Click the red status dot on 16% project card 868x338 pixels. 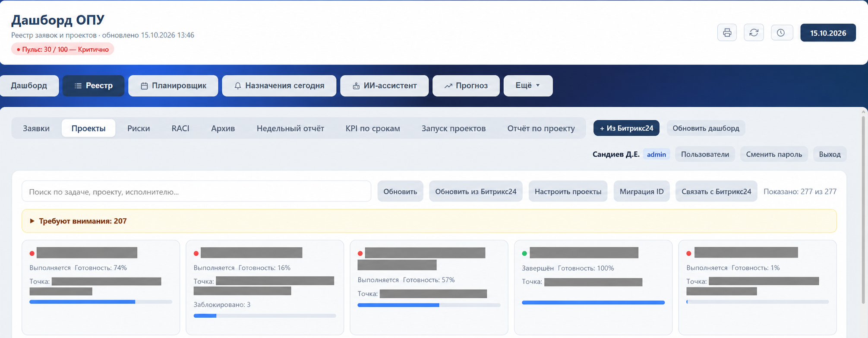196,253
